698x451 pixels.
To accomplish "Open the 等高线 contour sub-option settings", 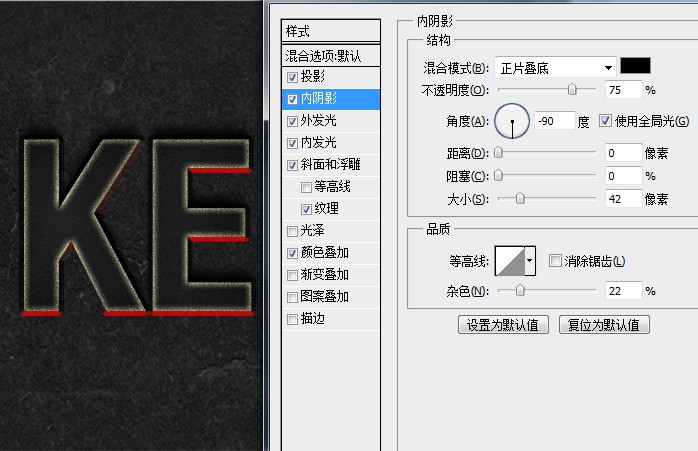I will pos(332,187).
